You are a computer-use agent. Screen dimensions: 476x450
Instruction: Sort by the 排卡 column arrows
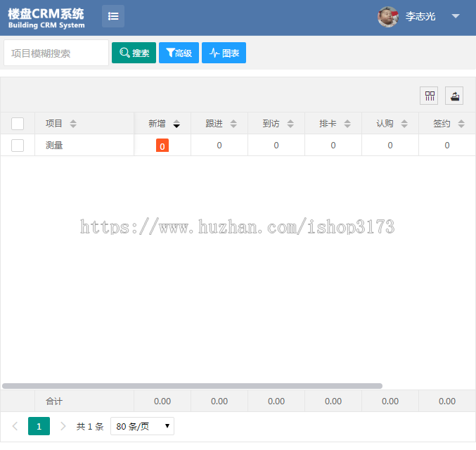point(347,124)
